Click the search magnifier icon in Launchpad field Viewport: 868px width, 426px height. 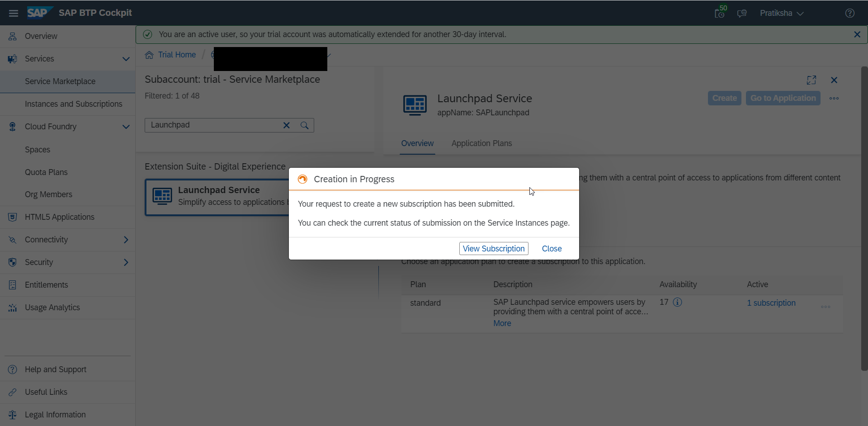pyautogui.click(x=305, y=125)
